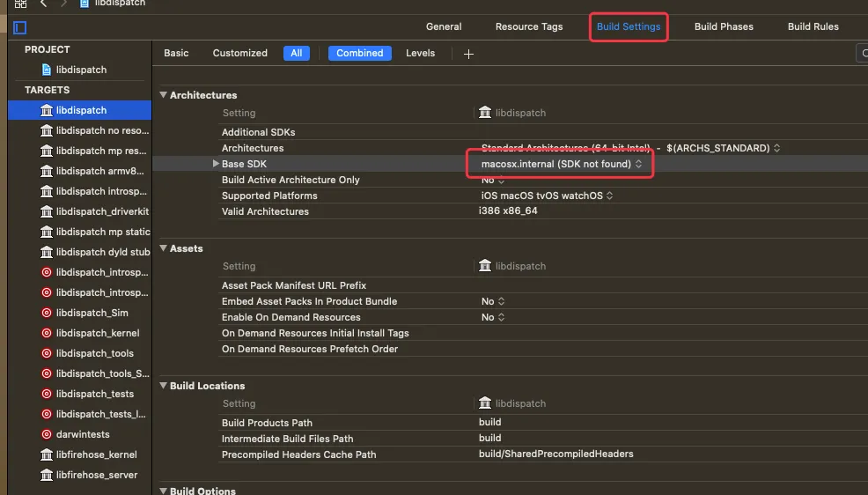Select the libfirehose_kernel target
The image size is (868, 495).
89,454
